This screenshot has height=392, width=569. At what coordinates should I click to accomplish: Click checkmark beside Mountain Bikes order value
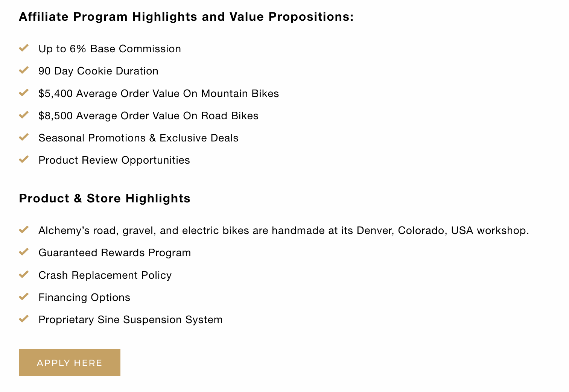click(x=24, y=93)
